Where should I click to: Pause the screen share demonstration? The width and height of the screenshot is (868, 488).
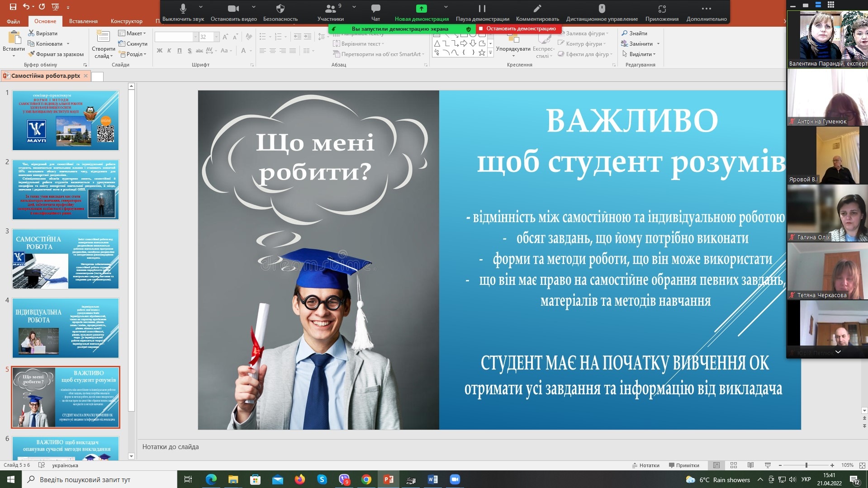click(x=482, y=9)
